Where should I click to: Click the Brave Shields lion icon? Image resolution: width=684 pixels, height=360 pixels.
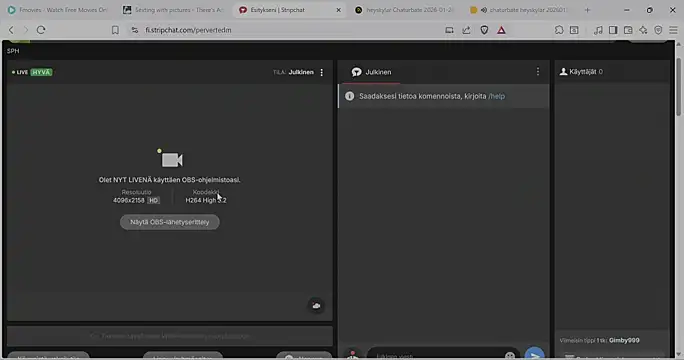[x=484, y=30]
